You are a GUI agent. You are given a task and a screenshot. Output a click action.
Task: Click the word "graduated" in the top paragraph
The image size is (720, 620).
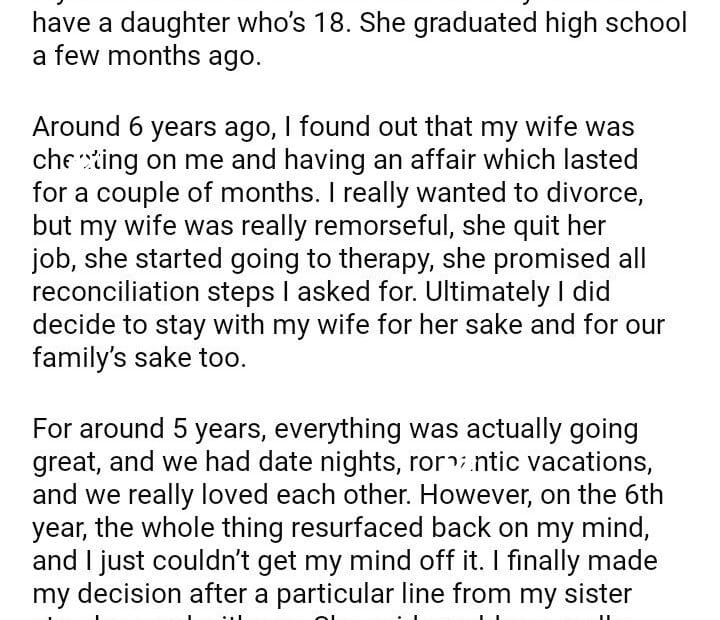click(488, 23)
